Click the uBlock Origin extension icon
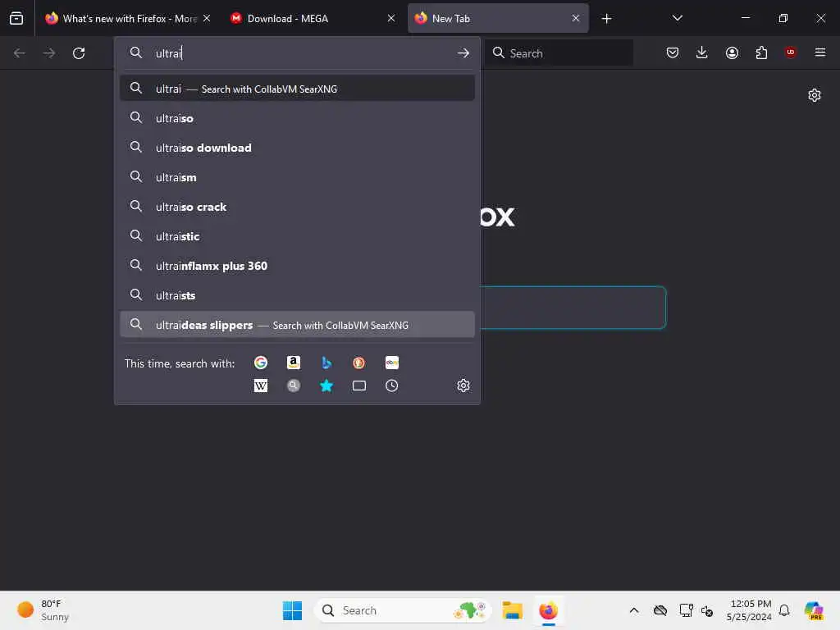 point(790,52)
